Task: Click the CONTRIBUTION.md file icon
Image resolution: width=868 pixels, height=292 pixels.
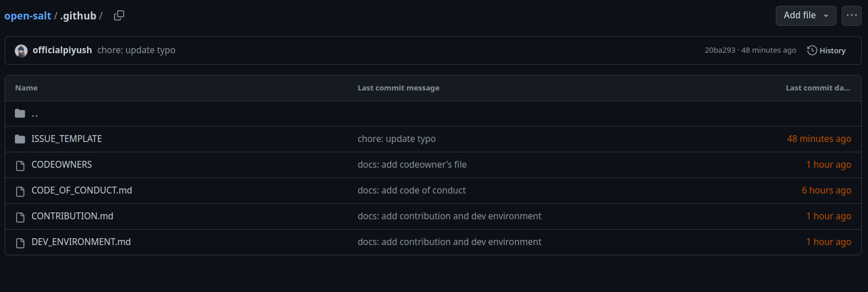Action: click(20, 217)
